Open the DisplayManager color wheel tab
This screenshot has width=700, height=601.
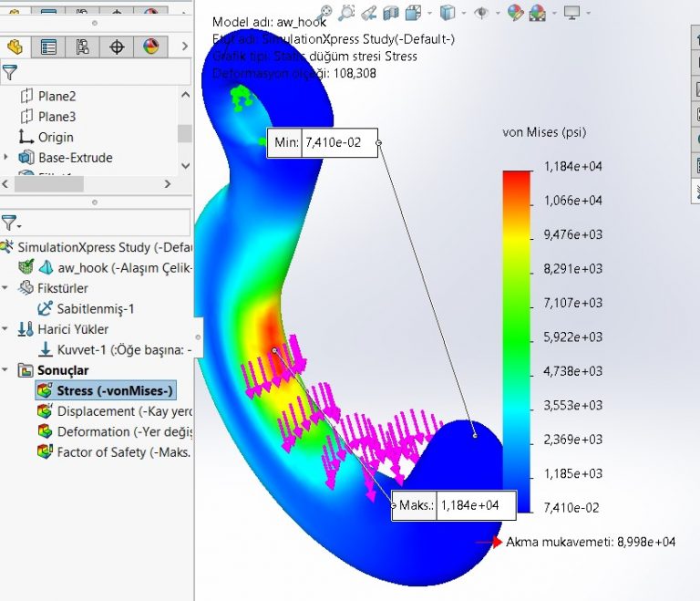point(151,47)
